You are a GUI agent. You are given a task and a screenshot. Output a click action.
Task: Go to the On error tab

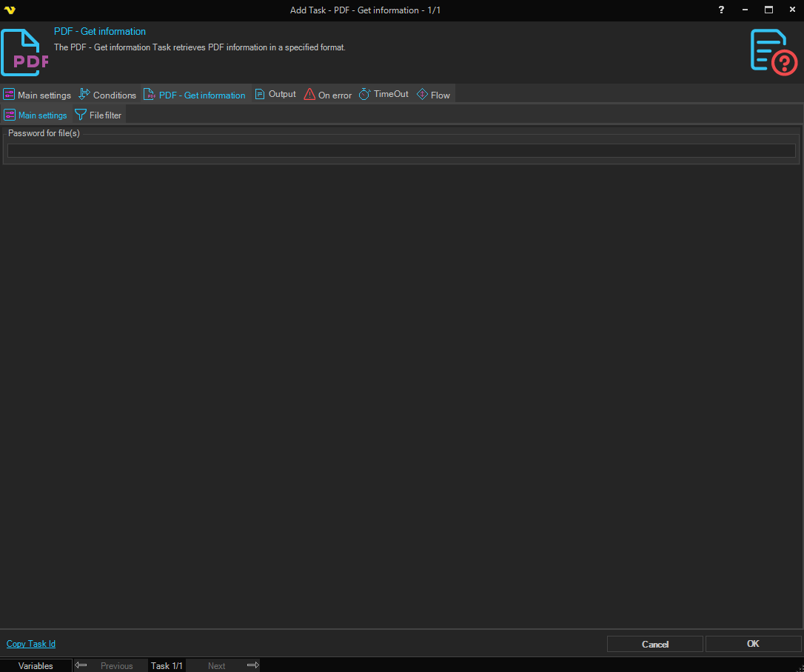(x=328, y=95)
